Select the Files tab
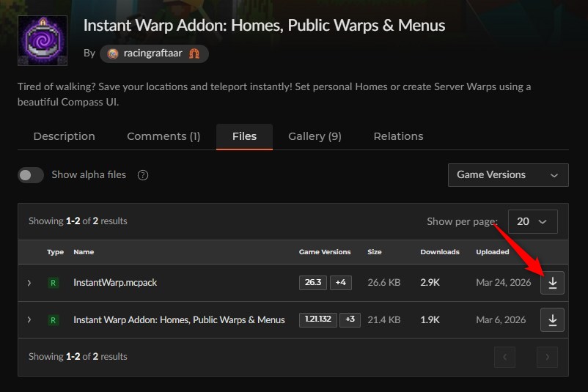The height and width of the screenshot is (392, 588). pyautogui.click(x=244, y=136)
